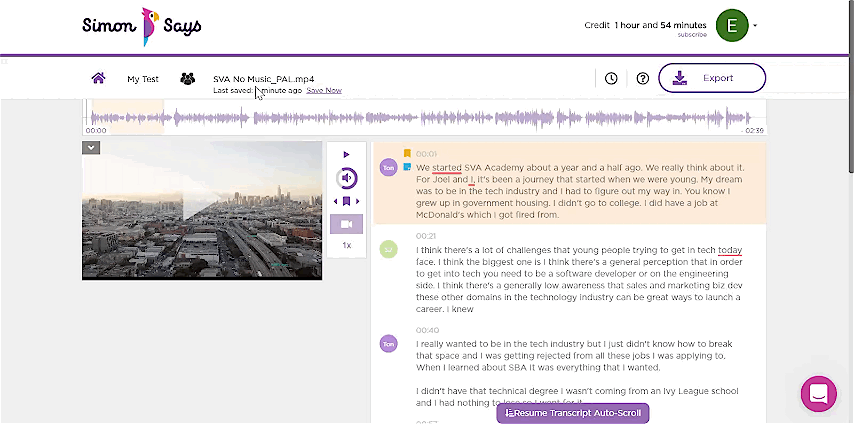Click the orange bookmark on the 00:01 paragraph
The image size is (854, 424).
click(407, 153)
